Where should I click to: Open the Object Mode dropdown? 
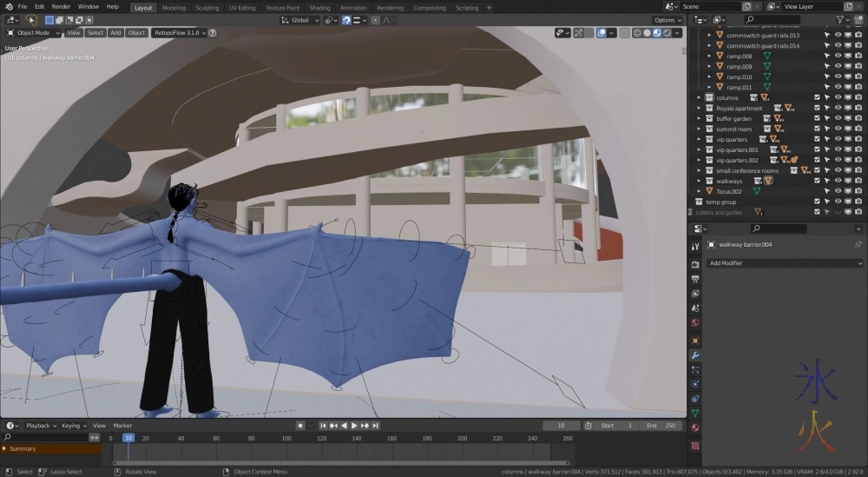pos(33,33)
